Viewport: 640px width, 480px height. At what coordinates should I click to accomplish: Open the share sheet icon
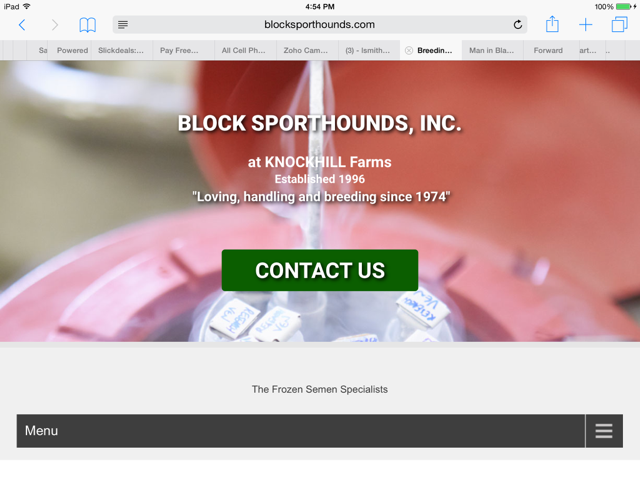click(x=552, y=24)
